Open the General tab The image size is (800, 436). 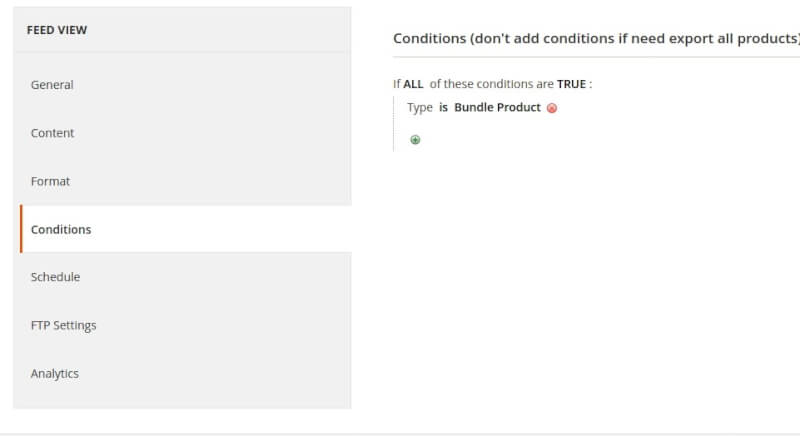click(x=52, y=85)
